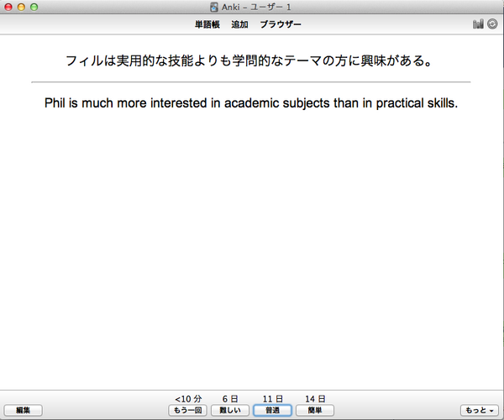
Task: Click the Japanese question sentence text
Action: [x=249, y=60]
